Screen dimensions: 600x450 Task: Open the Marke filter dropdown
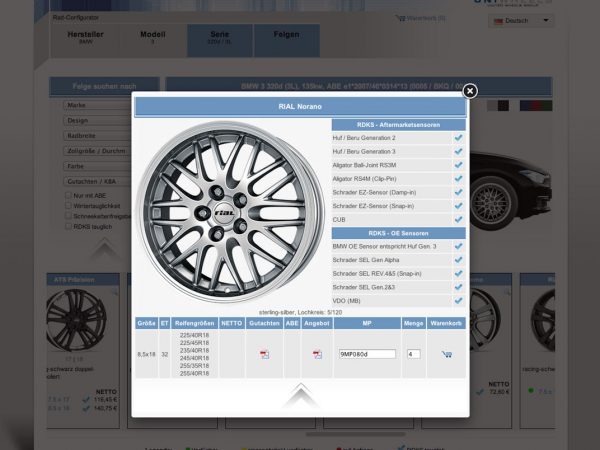98,105
